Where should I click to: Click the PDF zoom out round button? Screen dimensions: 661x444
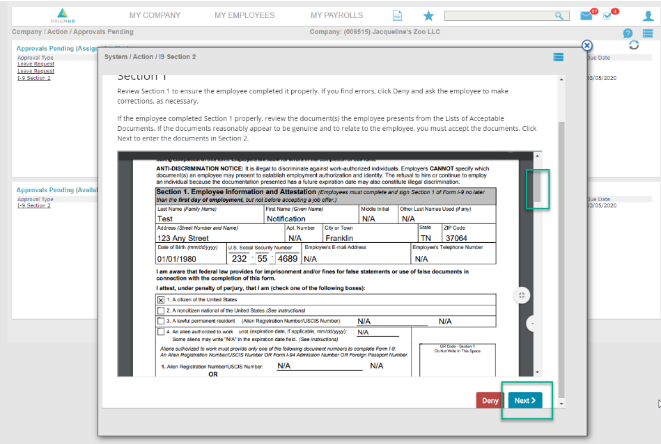[532, 323]
